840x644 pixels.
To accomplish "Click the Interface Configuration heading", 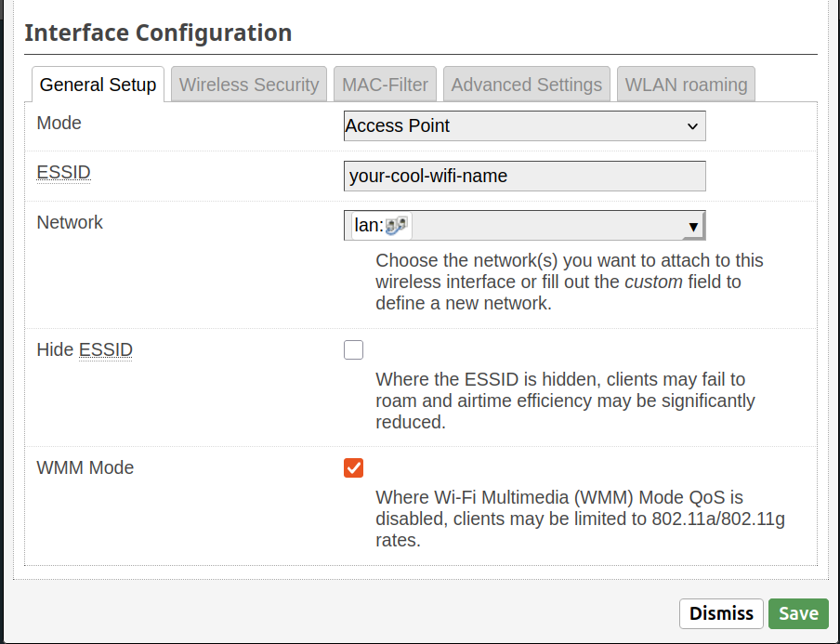I will coord(158,33).
